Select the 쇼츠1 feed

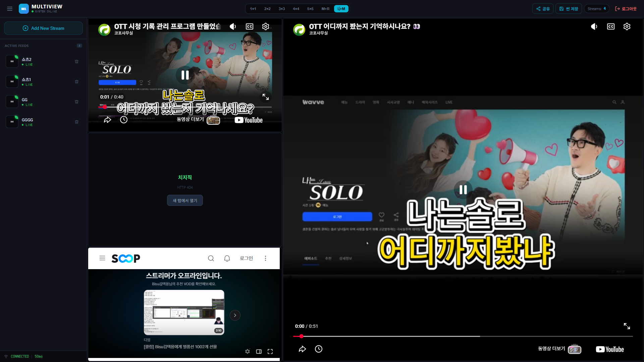point(44,82)
